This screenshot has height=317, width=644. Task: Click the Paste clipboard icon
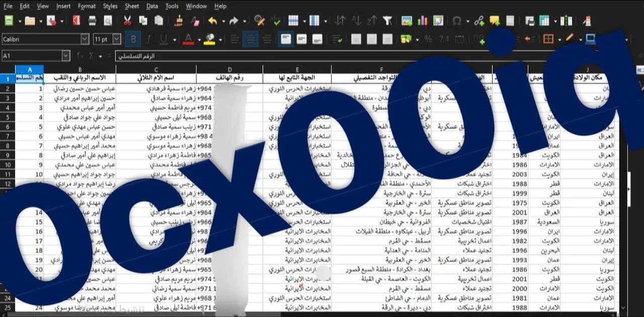pyautogui.click(x=159, y=21)
